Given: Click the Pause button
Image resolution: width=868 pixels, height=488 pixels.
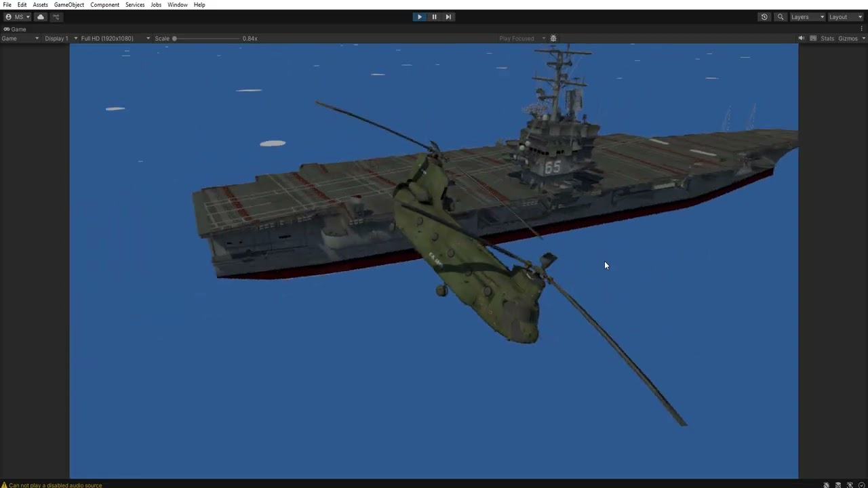Looking at the screenshot, I should (x=434, y=17).
